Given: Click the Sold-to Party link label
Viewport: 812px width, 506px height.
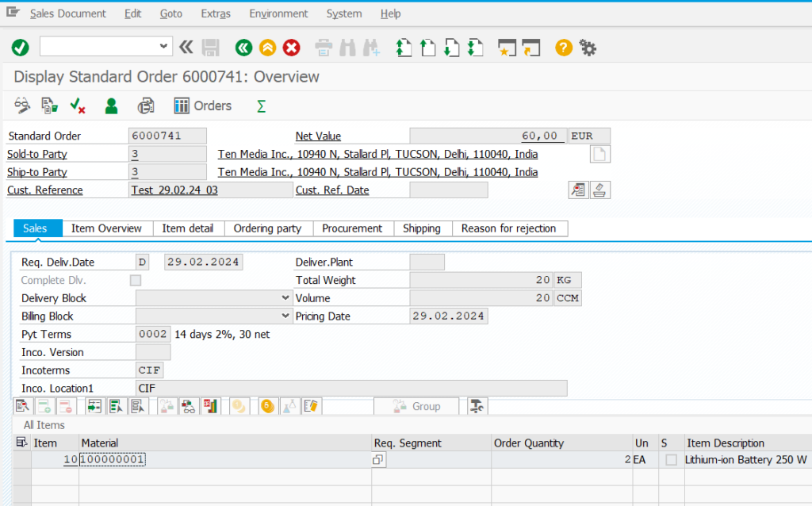Looking at the screenshot, I should point(37,154).
